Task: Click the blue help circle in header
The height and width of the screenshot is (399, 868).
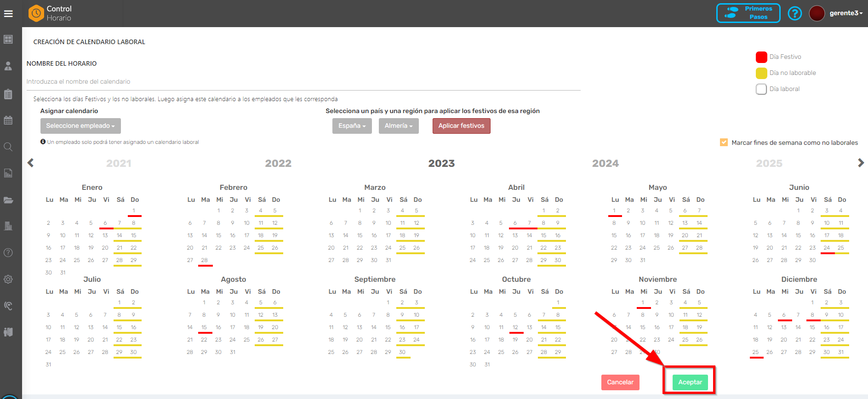Action: point(795,13)
